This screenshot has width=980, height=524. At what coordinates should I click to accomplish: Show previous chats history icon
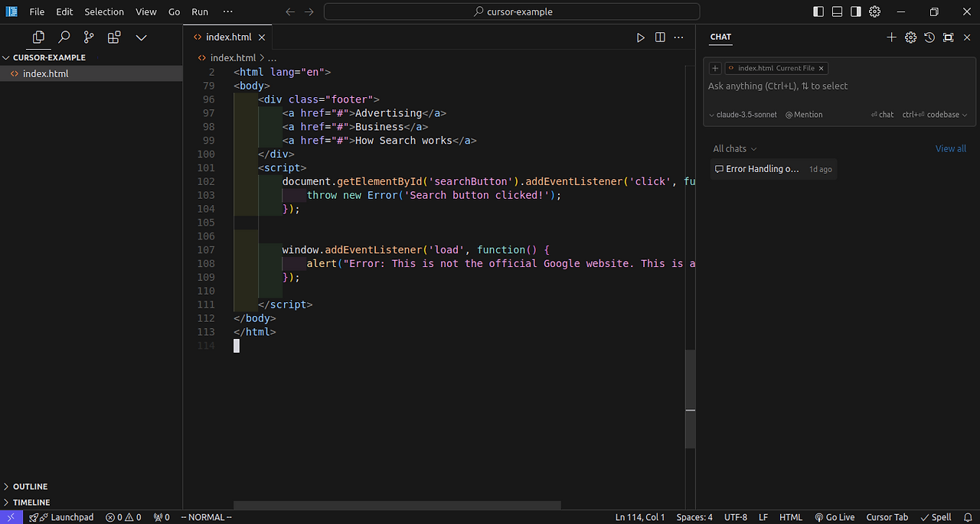(929, 37)
